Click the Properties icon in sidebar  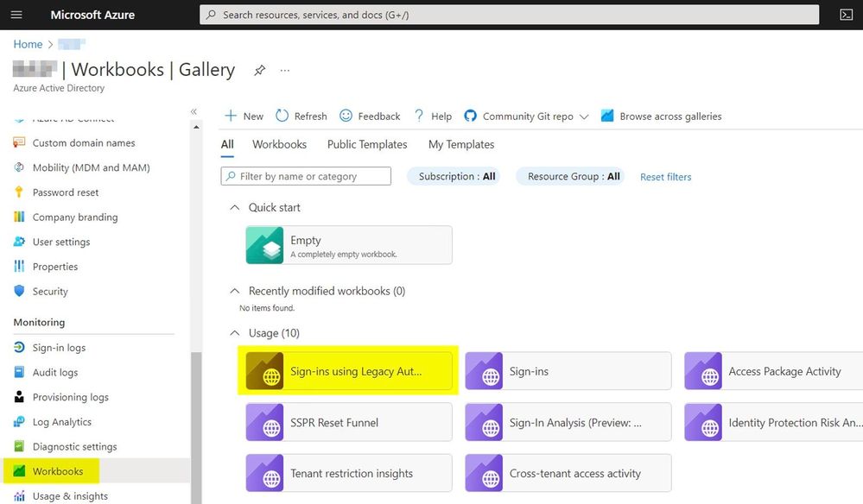19,266
